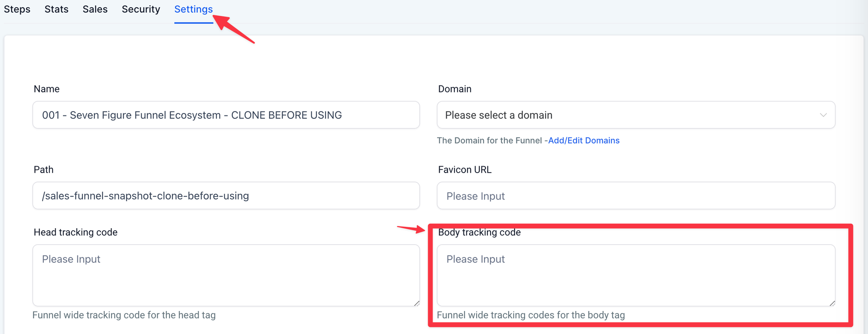Viewport: 868px width, 334px height.
Task: Focus the Head tracking code textarea
Action: tap(226, 275)
